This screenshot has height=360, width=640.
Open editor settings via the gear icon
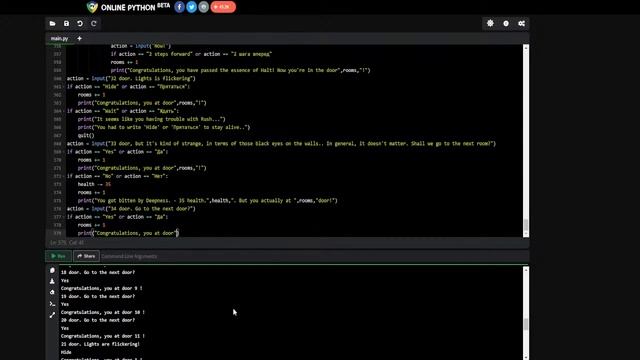coord(490,24)
